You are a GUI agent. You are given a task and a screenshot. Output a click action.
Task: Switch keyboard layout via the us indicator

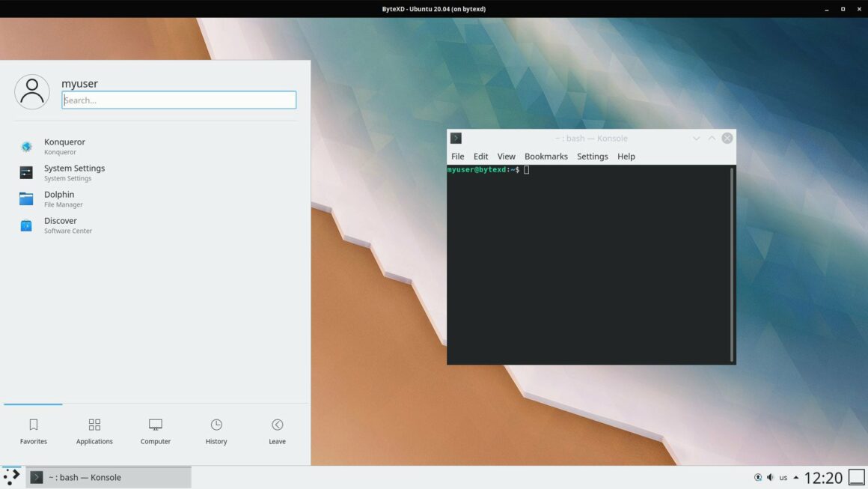(783, 477)
